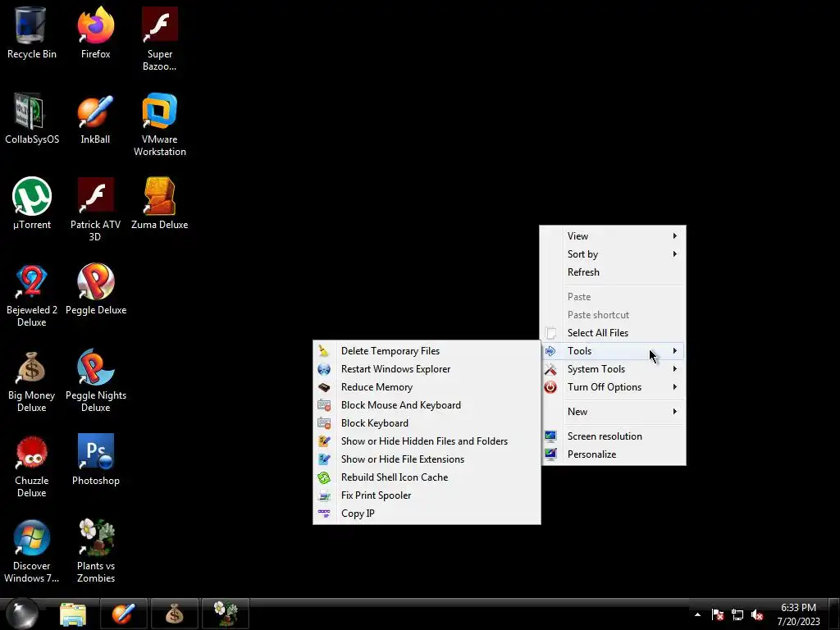Choose Select All Files

613,333
